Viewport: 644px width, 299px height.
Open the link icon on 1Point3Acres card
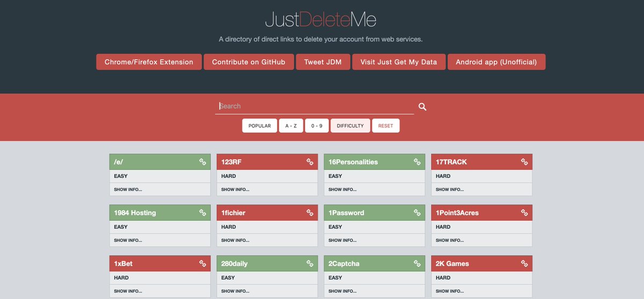tap(525, 213)
